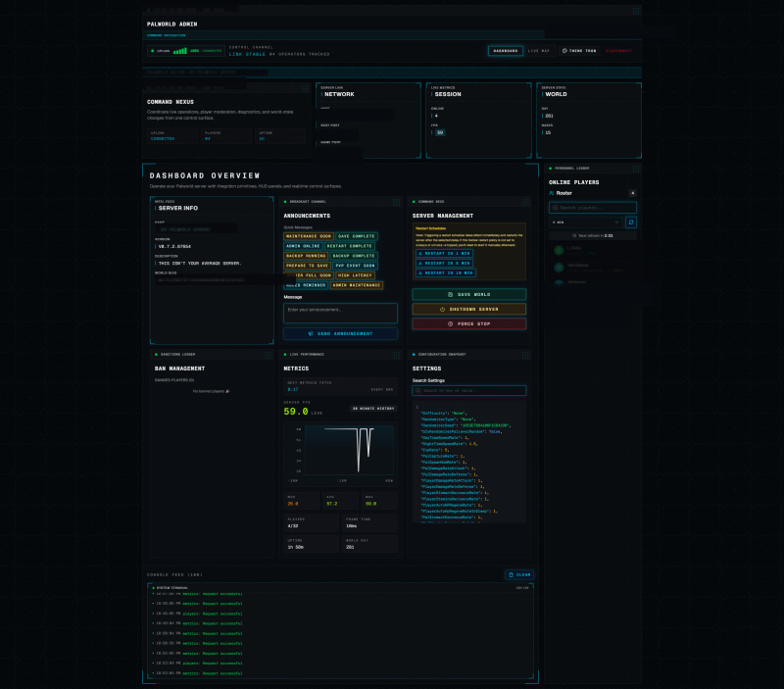Image resolution: width=784 pixels, height=689 pixels.
Task: Click the megaphone icon on Send Announcement
Action: [x=311, y=333]
